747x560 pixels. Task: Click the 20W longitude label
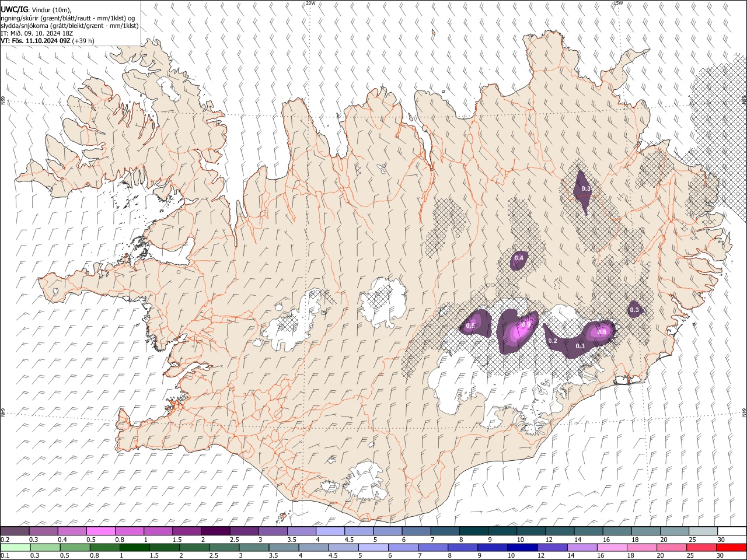point(311,3)
